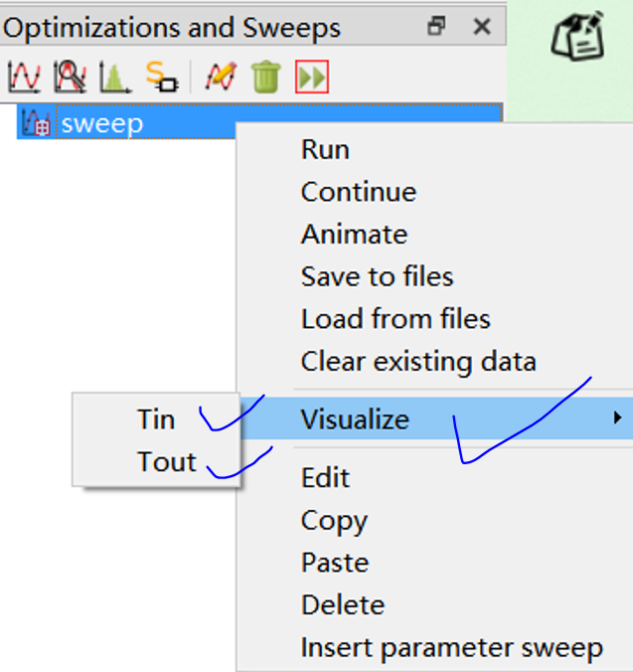
Task: Choose Clear existing data option
Action: [418, 361]
